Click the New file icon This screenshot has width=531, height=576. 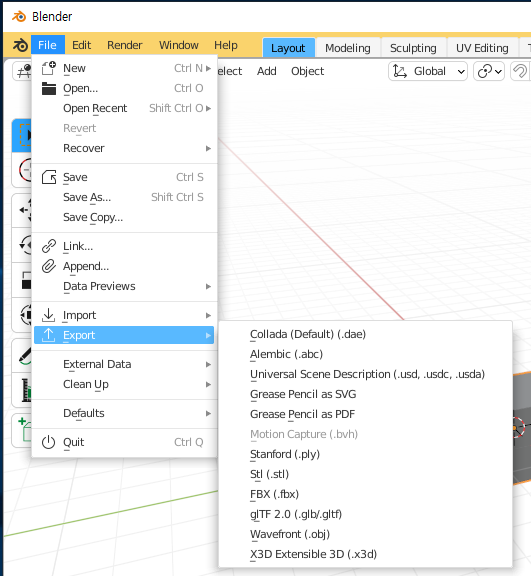[x=48, y=68]
